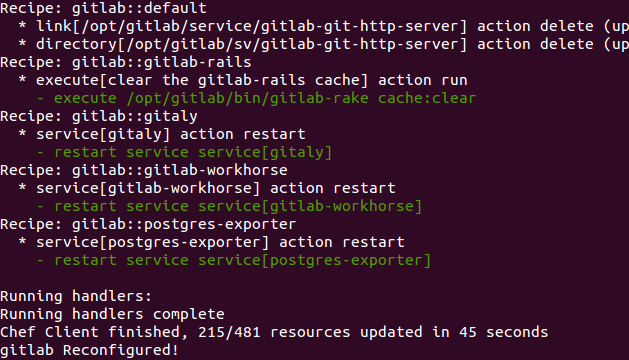The width and height of the screenshot is (629, 360).
Task: Click 'service[gitaly] action restart' line
Action: [x=162, y=134]
